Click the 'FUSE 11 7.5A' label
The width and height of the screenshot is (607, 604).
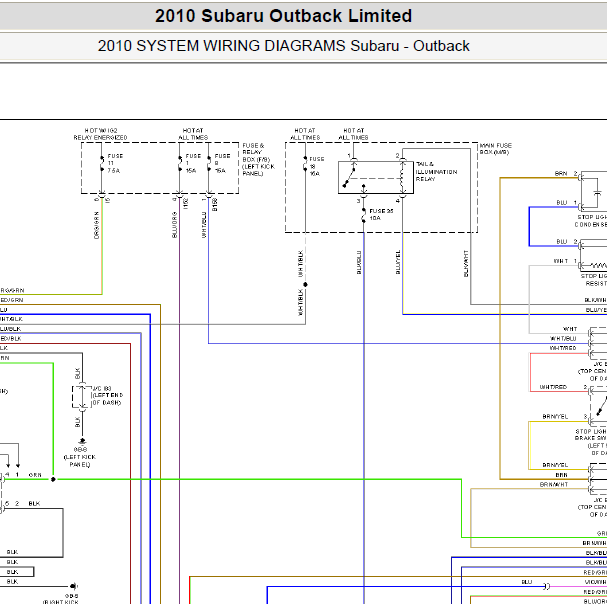(115, 163)
